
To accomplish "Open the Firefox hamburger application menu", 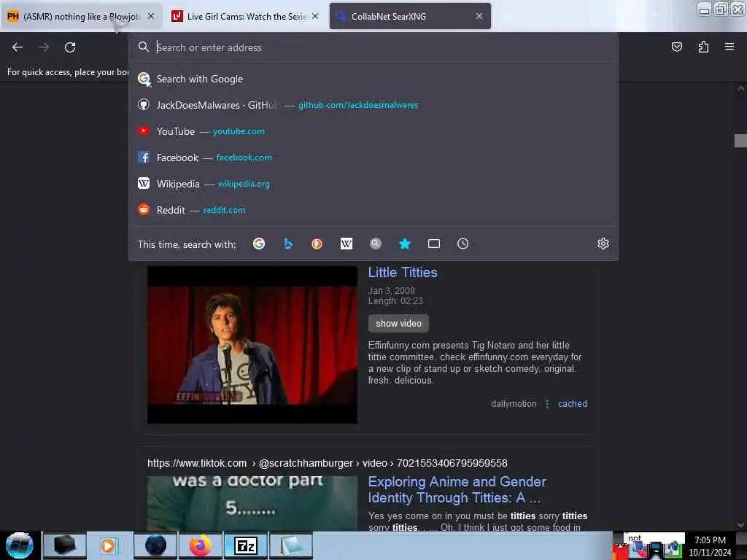I will tap(729, 47).
